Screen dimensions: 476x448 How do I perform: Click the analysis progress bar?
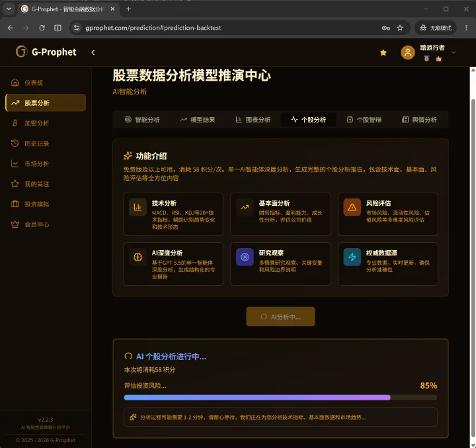point(280,398)
